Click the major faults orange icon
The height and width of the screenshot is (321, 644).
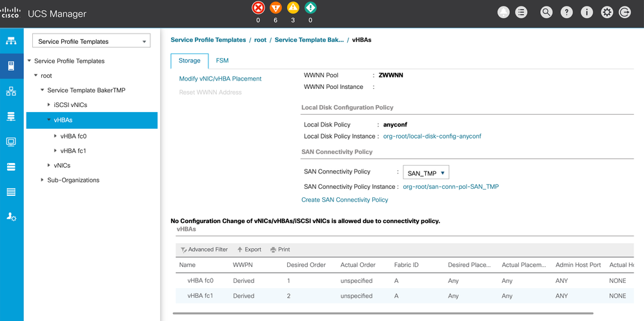(x=276, y=8)
